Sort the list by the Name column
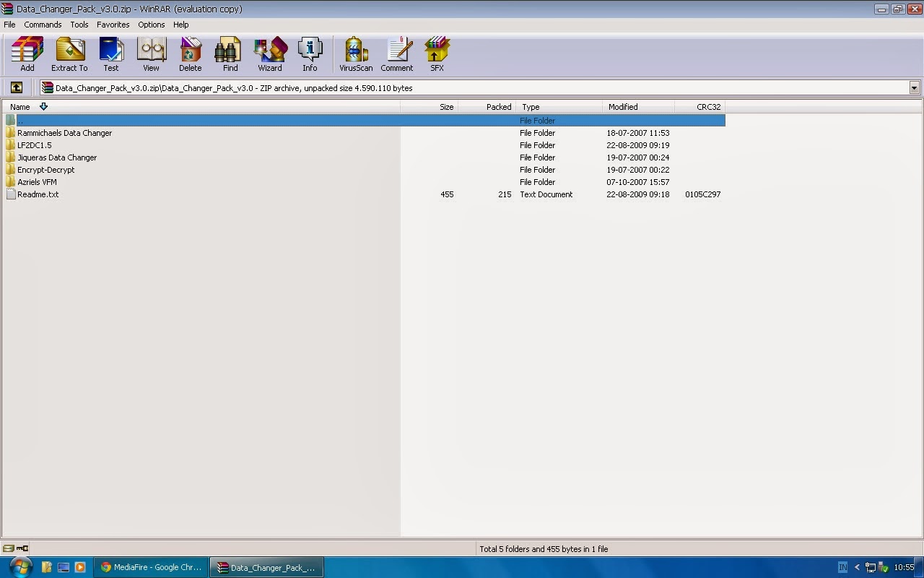The height and width of the screenshot is (578, 924). coord(201,107)
